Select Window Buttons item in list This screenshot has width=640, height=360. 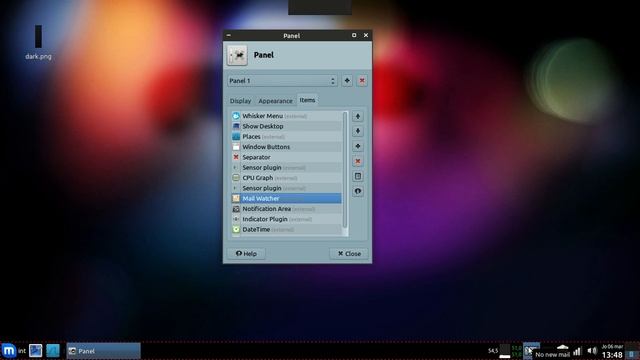[x=287, y=147]
